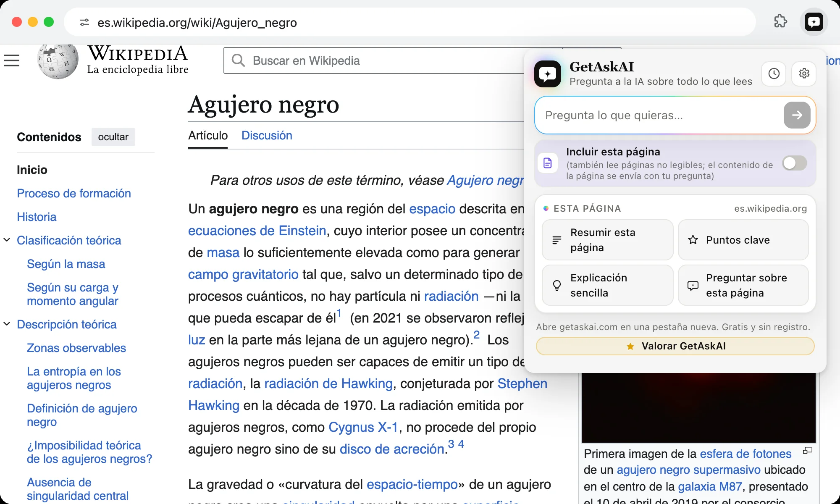The width and height of the screenshot is (840, 504).
Task: Choose Explicación sencilla option
Action: [x=607, y=285]
